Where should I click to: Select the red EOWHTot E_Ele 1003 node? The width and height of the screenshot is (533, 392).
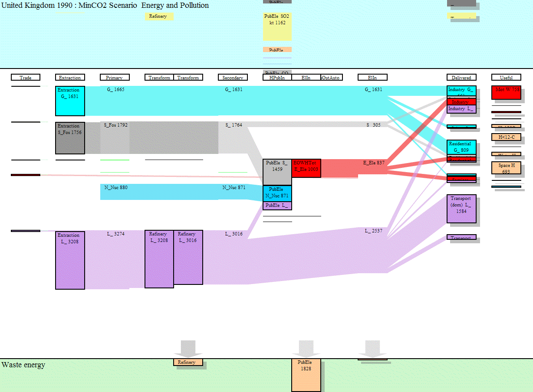click(x=306, y=168)
